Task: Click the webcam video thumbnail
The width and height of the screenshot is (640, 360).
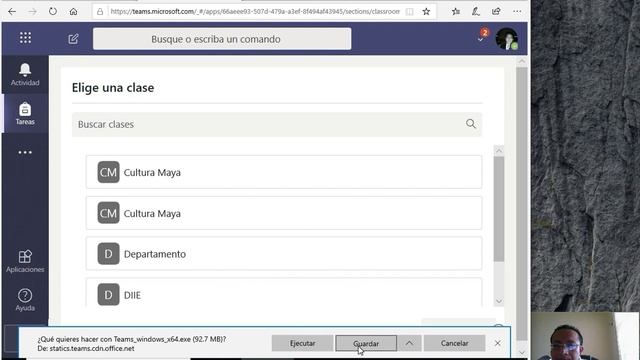Action: click(585, 336)
